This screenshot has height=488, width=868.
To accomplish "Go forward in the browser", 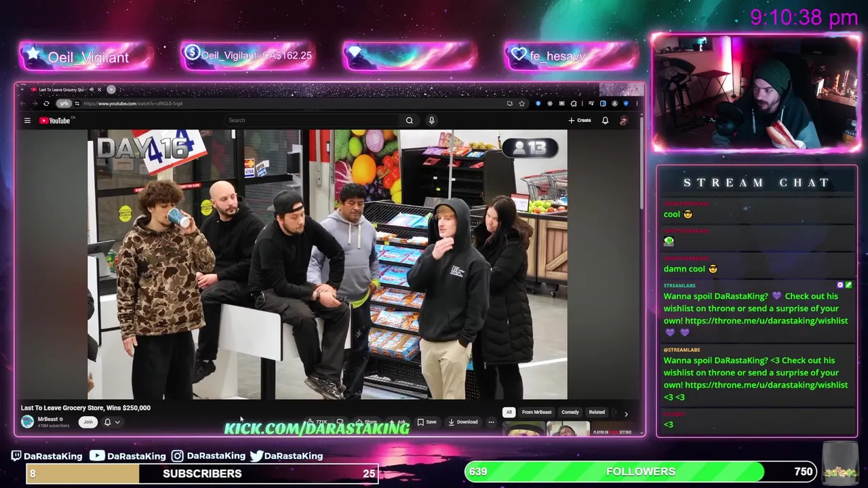I will 35,104.
